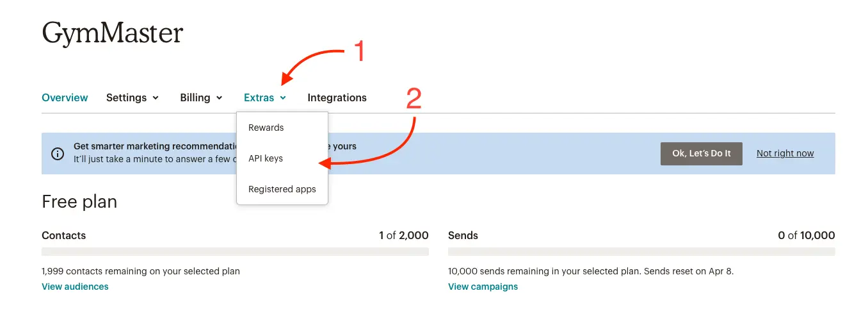Choose API keys in the dropdown
The height and width of the screenshot is (316, 868).
pyautogui.click(x=266, y=158)
